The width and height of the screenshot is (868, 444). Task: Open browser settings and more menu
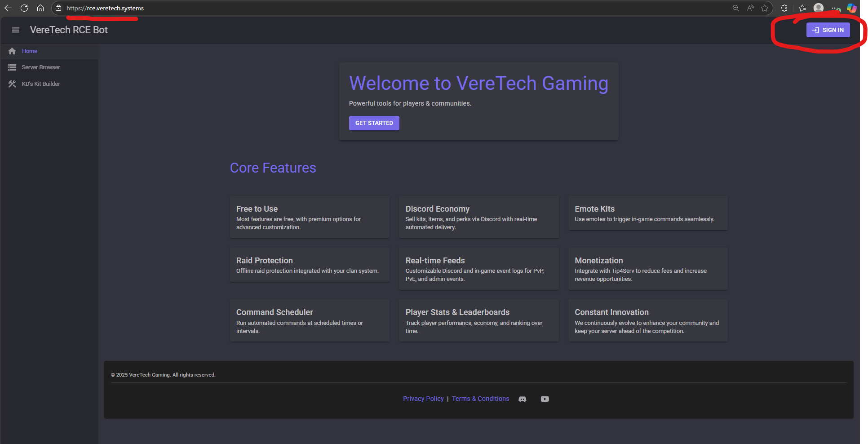(x=835, y=8)
